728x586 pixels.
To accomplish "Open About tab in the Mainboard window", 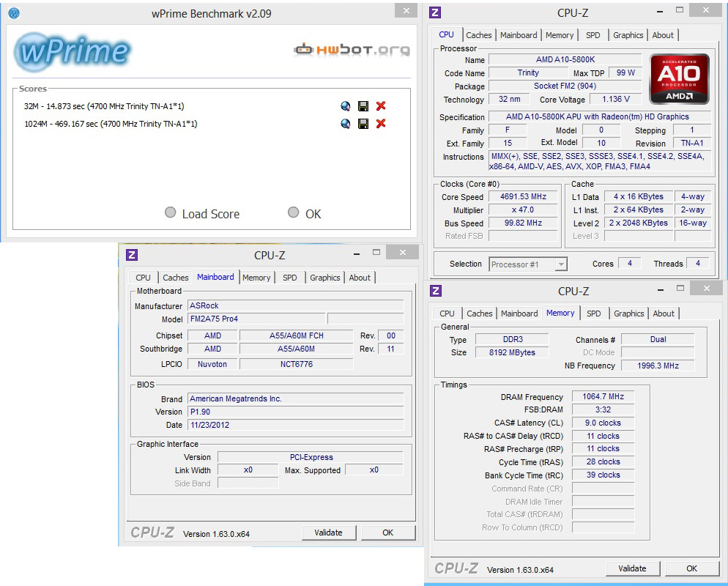I will click(x=360, y=278).
